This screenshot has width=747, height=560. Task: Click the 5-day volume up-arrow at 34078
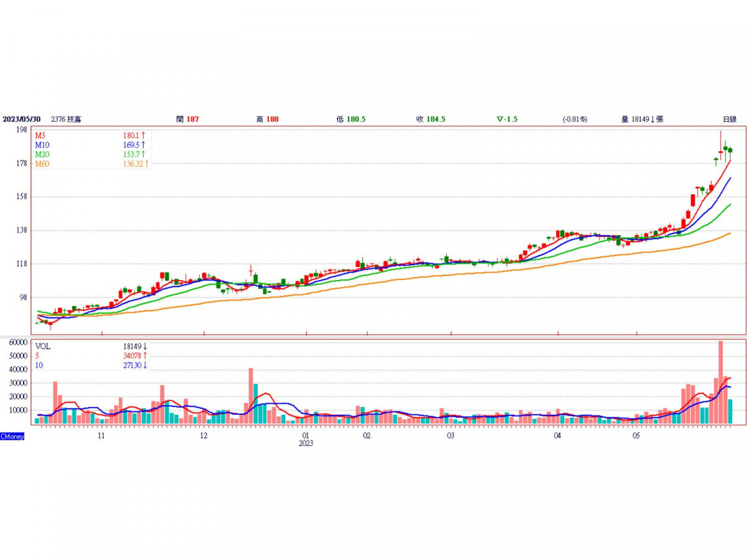(x=144, y=356)
